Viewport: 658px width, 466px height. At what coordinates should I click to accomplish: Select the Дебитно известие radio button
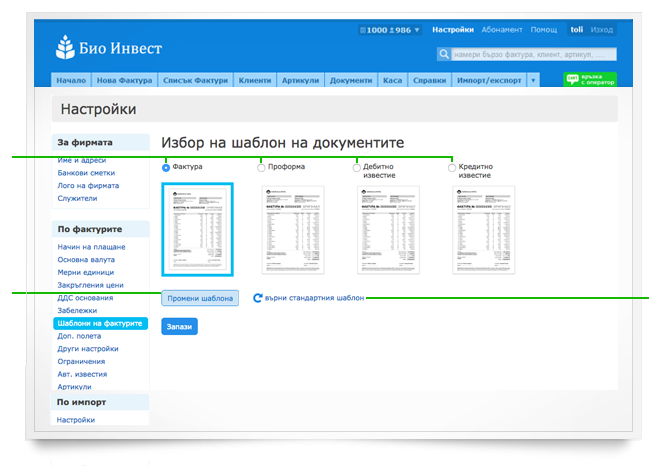[x=357, y=167]
